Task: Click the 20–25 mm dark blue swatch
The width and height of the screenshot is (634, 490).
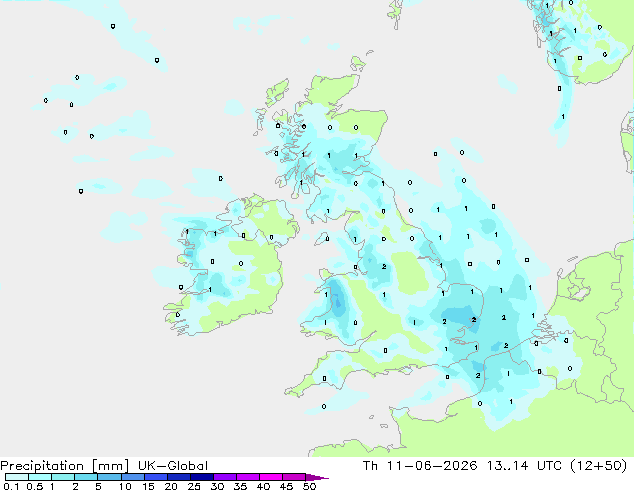Action: [179, 477]
